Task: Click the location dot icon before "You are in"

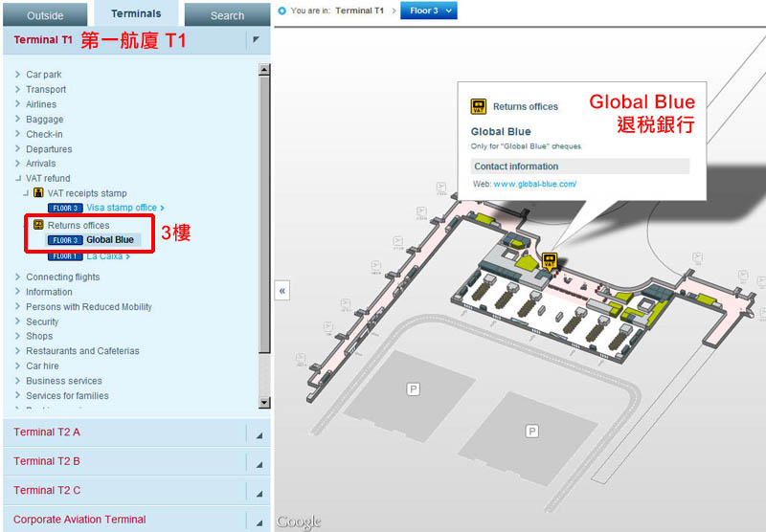Action: click(282, 11)
